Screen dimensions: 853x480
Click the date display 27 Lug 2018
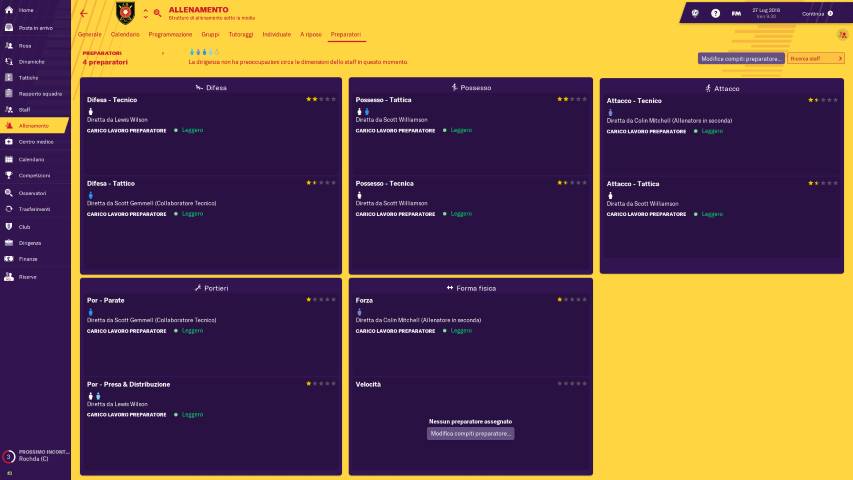[766, 10]
